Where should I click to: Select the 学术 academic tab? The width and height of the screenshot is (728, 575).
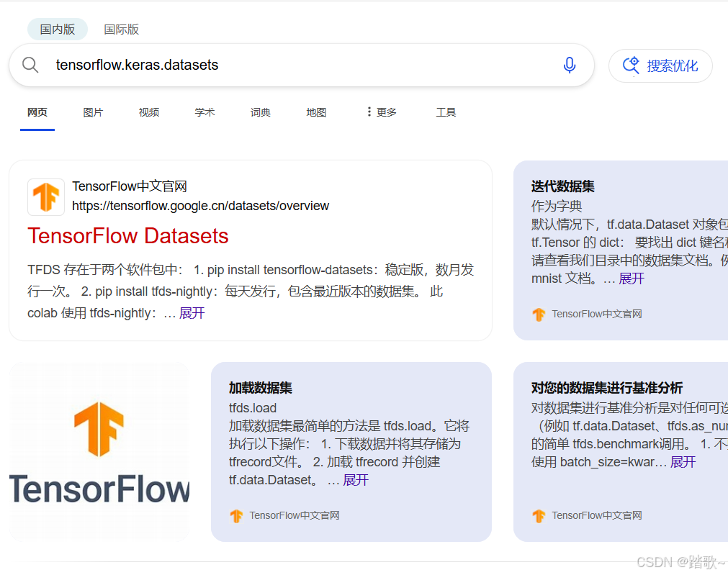coord(205,112)
